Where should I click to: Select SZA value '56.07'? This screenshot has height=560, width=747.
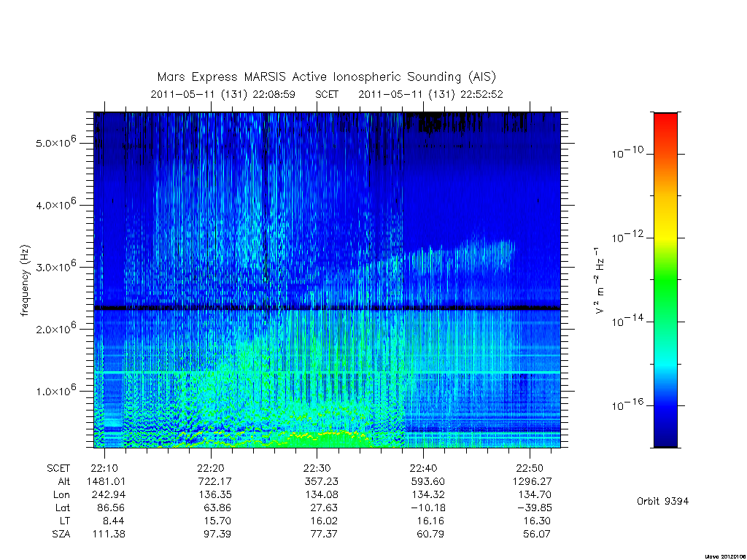537,534
